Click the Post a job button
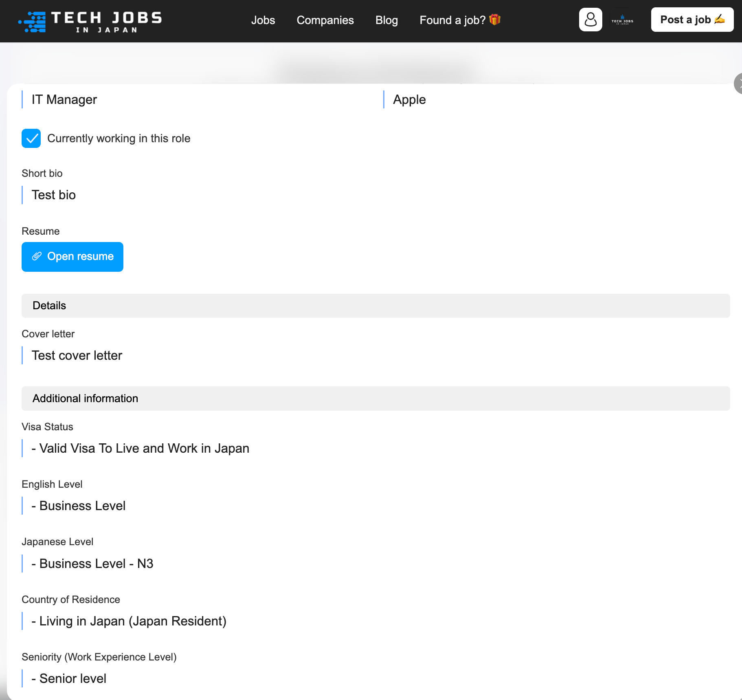742x700 pixels. click(x=692, y=20)
